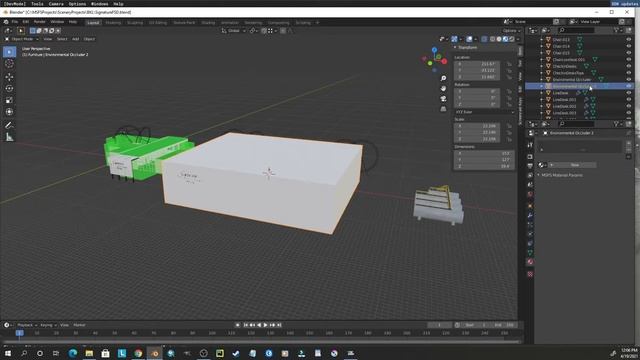The height and width of the screenshot is (360, 640).
Task: Open Microsoft Edge from the taskbar
Action: click(x=73, y=353)
